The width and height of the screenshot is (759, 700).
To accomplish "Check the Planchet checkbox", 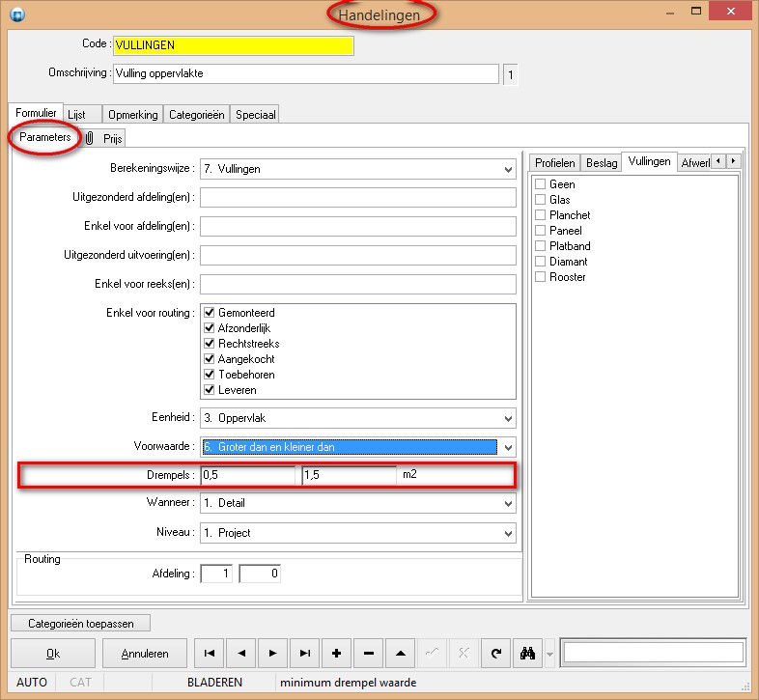I will point(540,215).
